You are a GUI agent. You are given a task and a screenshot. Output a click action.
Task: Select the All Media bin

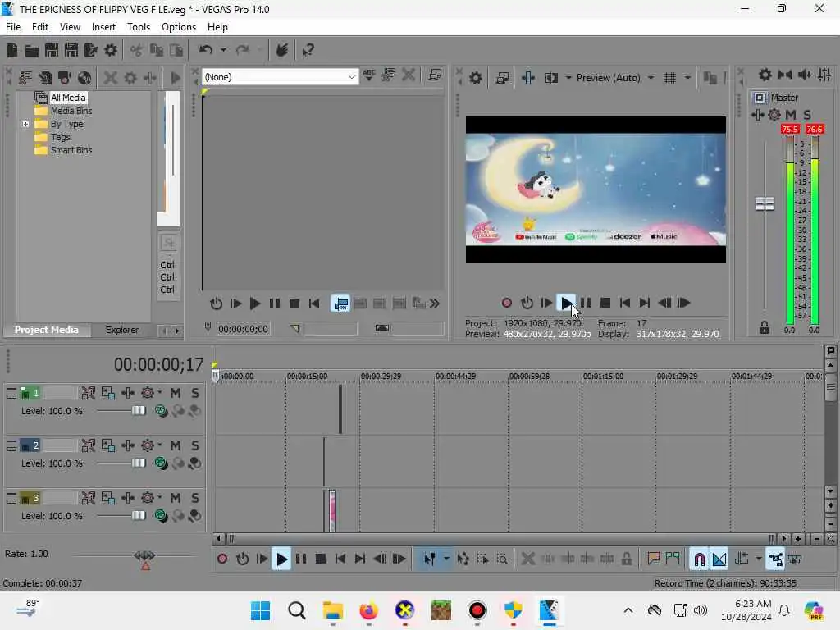point(68,98)
